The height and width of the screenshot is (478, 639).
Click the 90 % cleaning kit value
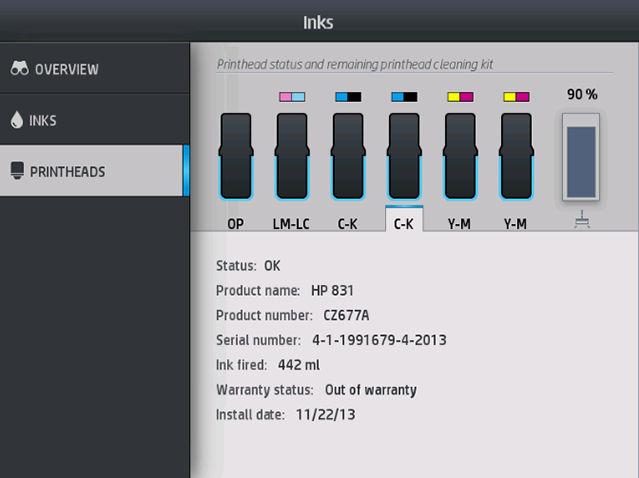pos(582,95)
